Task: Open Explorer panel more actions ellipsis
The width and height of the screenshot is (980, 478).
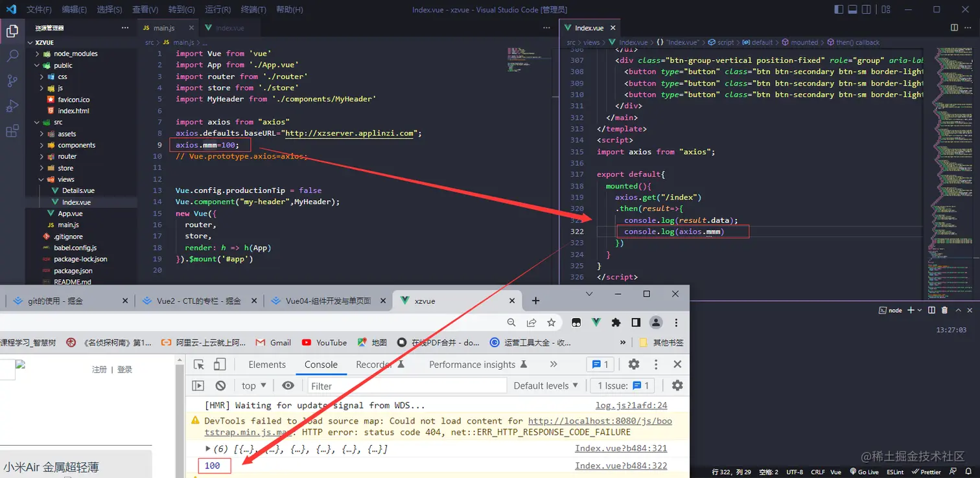Action: [x=125, y=28]
